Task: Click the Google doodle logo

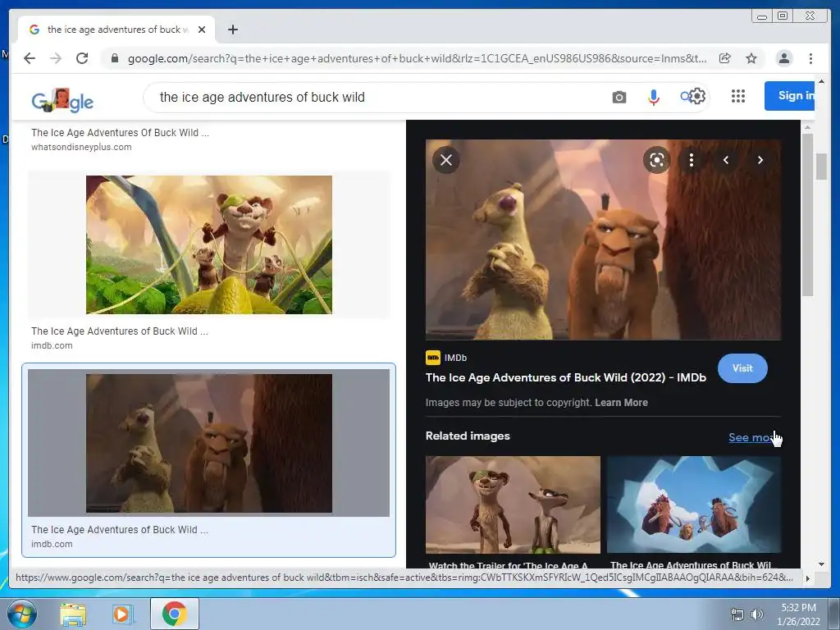Action: 62,99
